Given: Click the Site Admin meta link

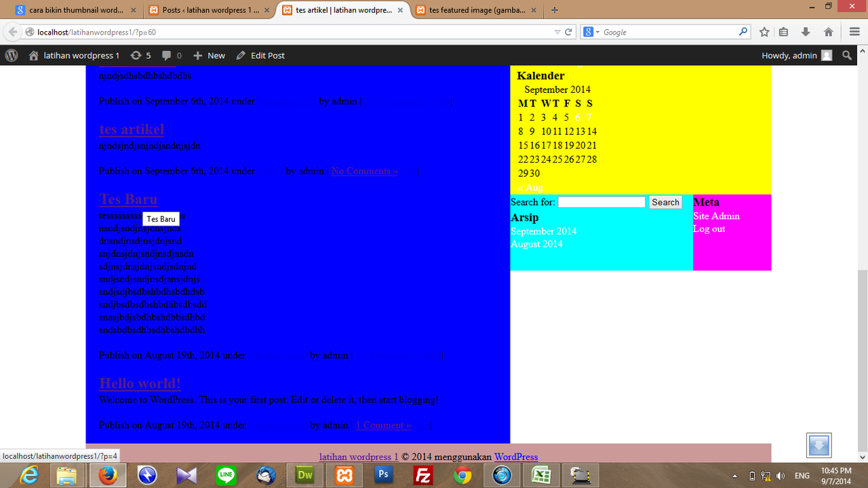Looking at the screenshot, I should click(x=716, y=216).
